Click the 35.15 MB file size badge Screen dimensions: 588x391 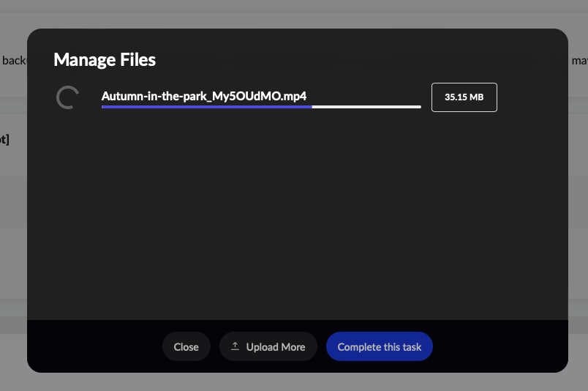(464, 97)
